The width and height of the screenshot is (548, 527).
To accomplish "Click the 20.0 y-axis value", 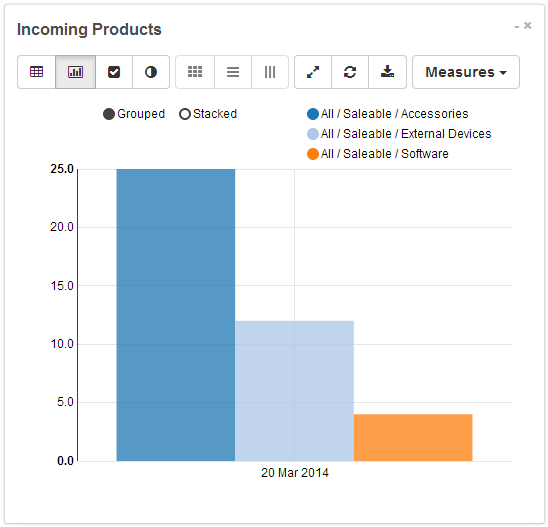I will click(62, 227).
